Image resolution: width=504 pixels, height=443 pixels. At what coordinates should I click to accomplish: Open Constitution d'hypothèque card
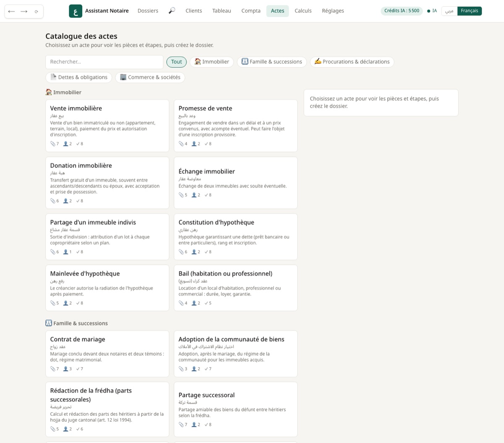pos(236,237)
